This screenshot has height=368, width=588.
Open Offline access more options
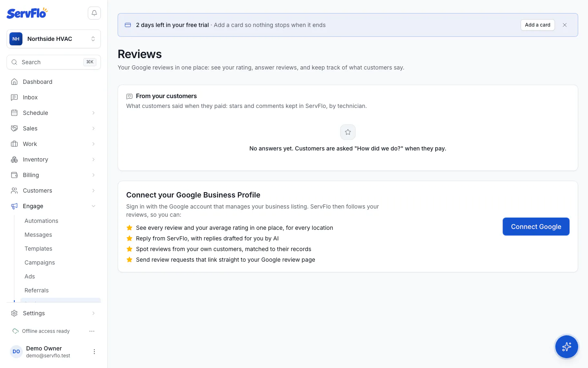(x=92, y=331)
